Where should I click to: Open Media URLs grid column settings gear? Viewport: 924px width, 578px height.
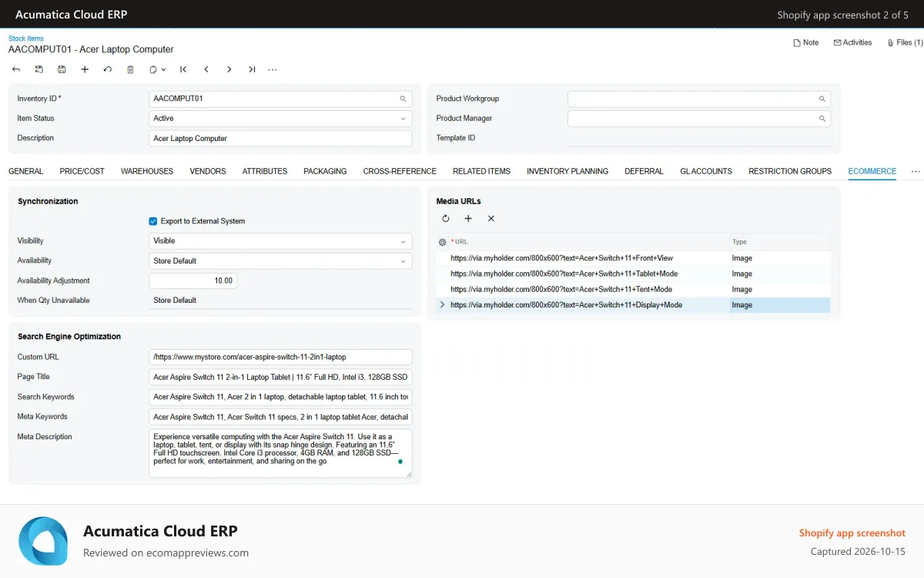pyautogui.click(x=442, y=242)
